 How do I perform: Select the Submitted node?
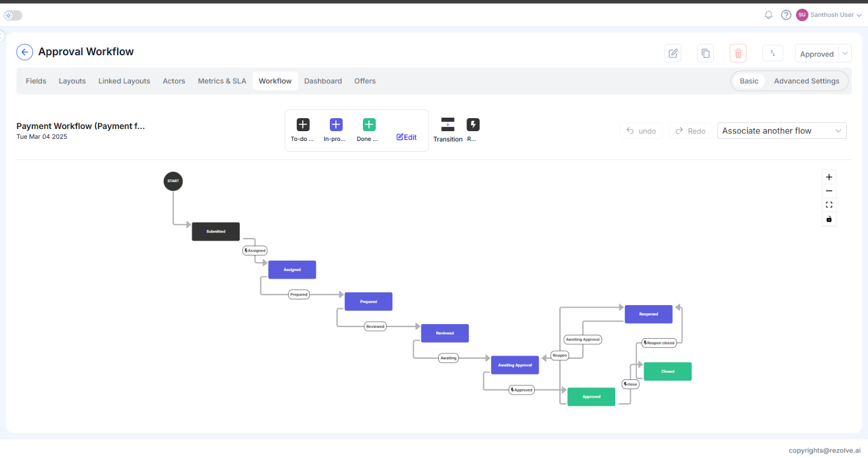tap(215, 231)
